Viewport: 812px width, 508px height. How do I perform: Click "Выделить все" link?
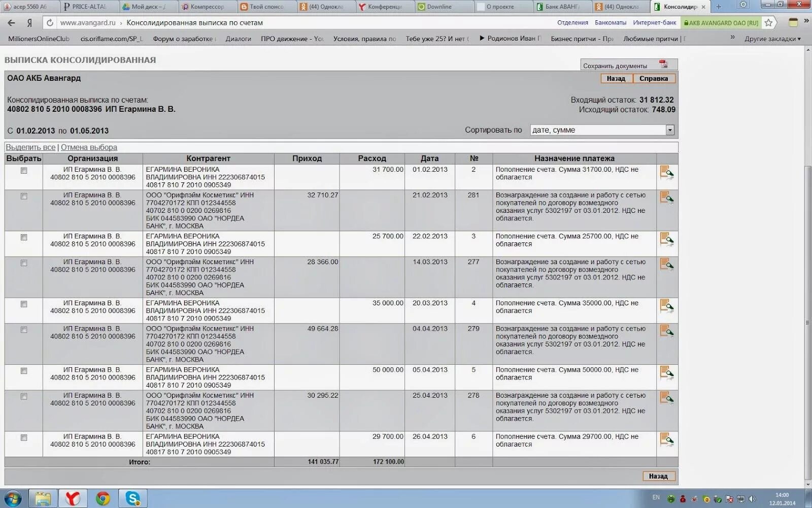[30, 147]
